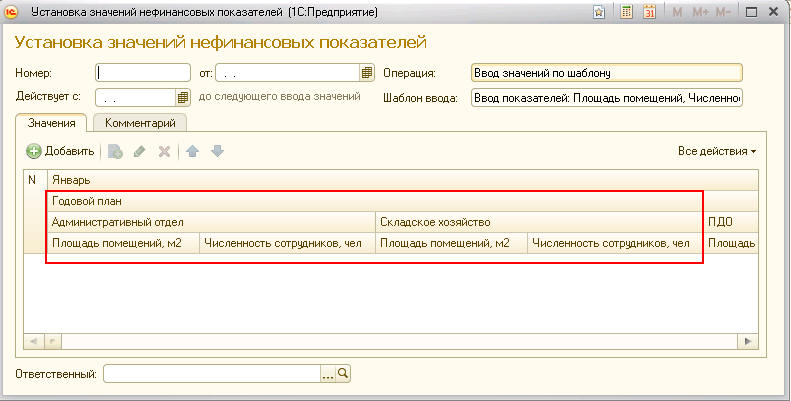This screenshot has height=401, width=791.
Task: Click Численность сотрудников under Складское хозяйство
Action: [x=615, y=243]
